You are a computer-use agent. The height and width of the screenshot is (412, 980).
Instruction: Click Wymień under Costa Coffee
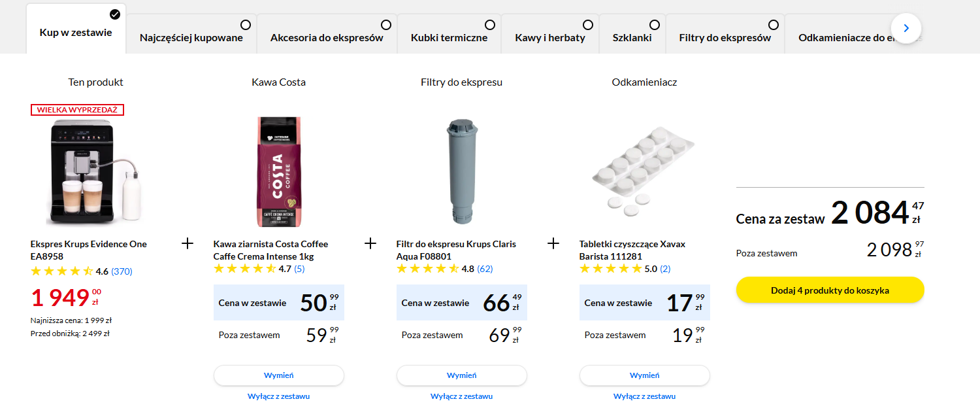click(x=279, y=375)
